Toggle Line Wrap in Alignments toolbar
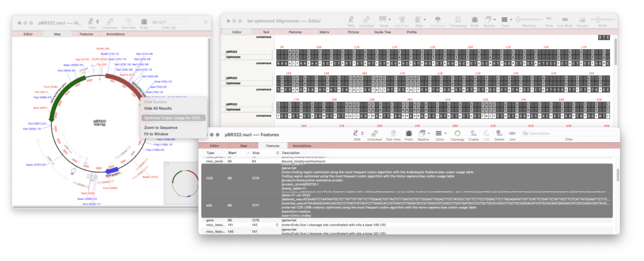The width and height of the screenshot is (644, 261). pos(565,19)
